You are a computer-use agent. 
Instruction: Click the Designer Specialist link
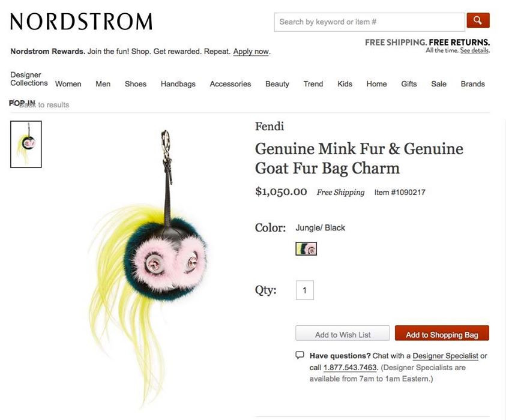pyautogui.click(x=445, y=356)
